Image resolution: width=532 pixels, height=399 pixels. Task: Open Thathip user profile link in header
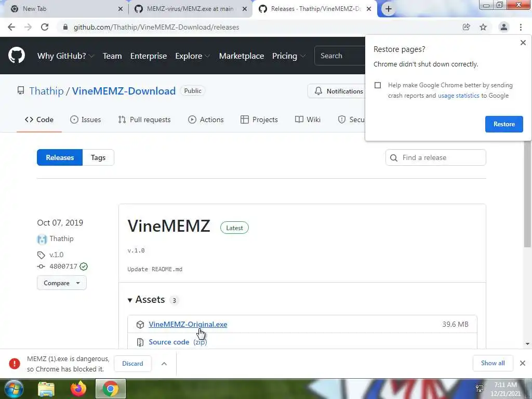pos(46,91)
